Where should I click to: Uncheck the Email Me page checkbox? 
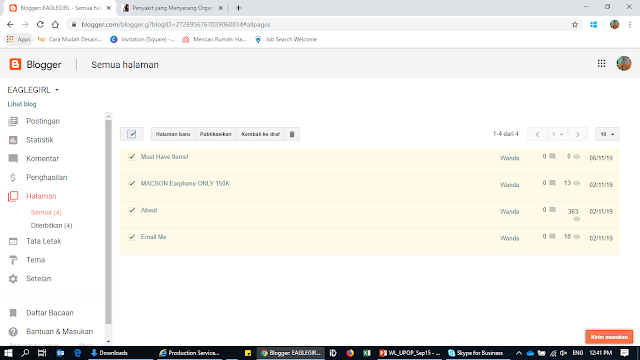click(131, 237)
